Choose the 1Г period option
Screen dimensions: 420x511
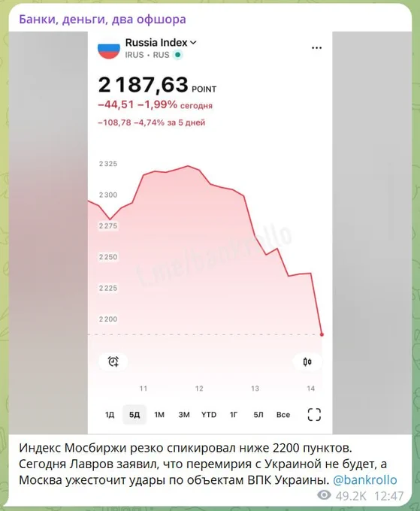point(234,415)
